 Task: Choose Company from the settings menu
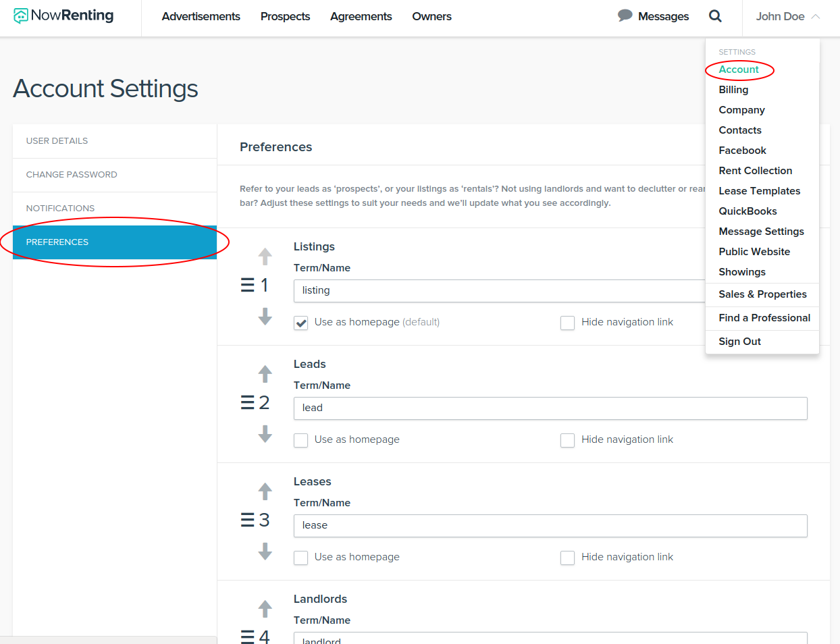click(741, 110)
